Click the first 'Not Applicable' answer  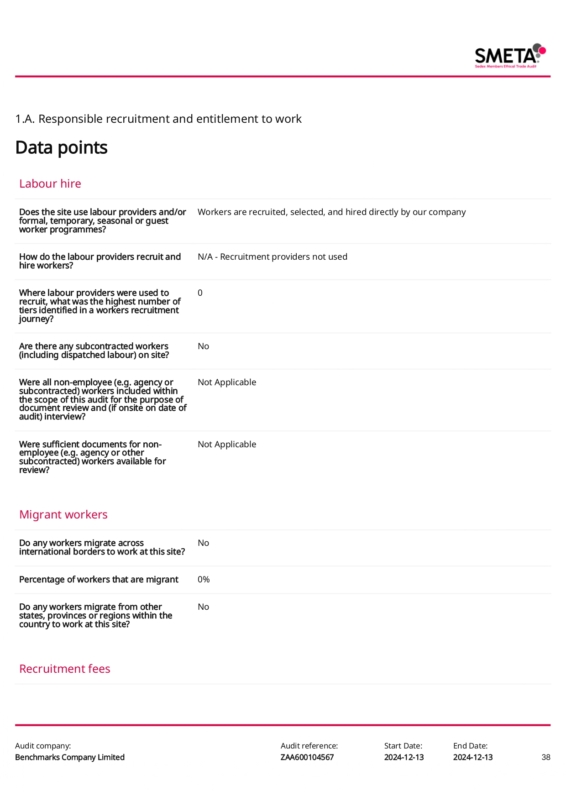(x=227, y=382)
